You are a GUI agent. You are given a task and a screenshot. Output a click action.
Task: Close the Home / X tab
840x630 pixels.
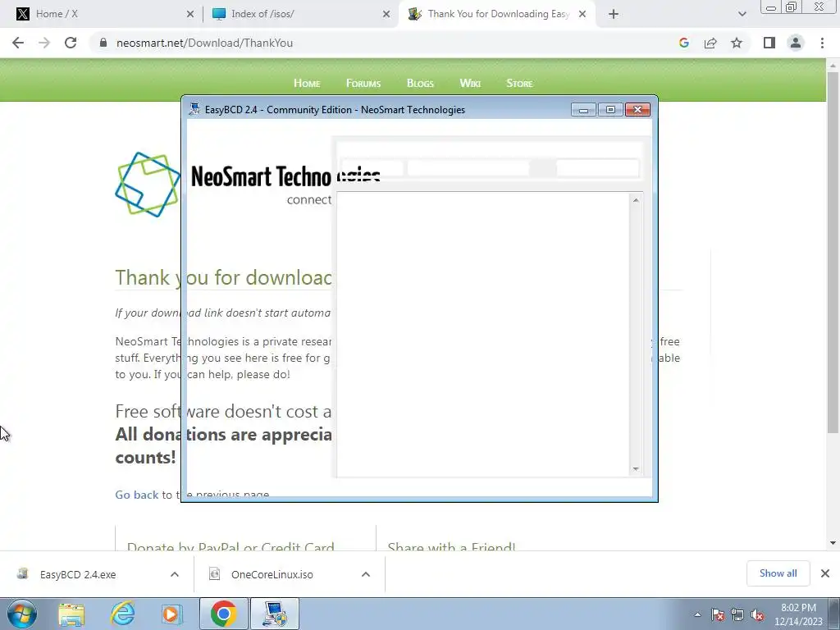190,14
